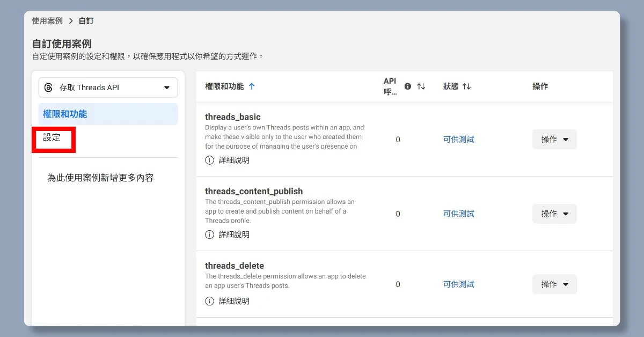Open the 存取 Threads API dropdown
Screen dimensions: 644x337
coord(108,87)
